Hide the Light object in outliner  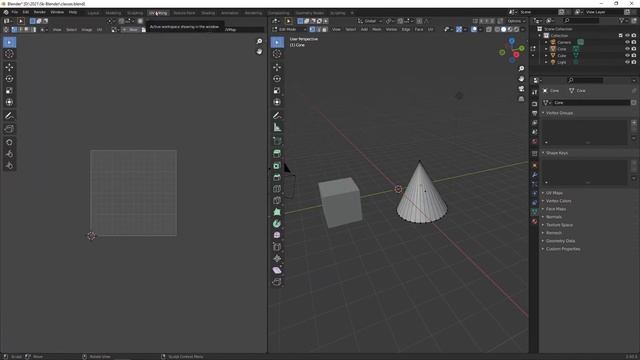(x=627, y=62)
